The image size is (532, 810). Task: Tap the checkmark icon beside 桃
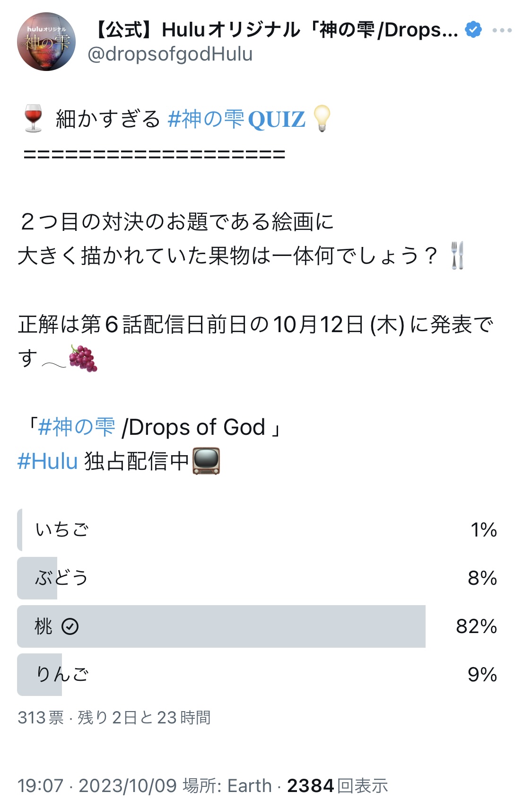tap(70, 626)
